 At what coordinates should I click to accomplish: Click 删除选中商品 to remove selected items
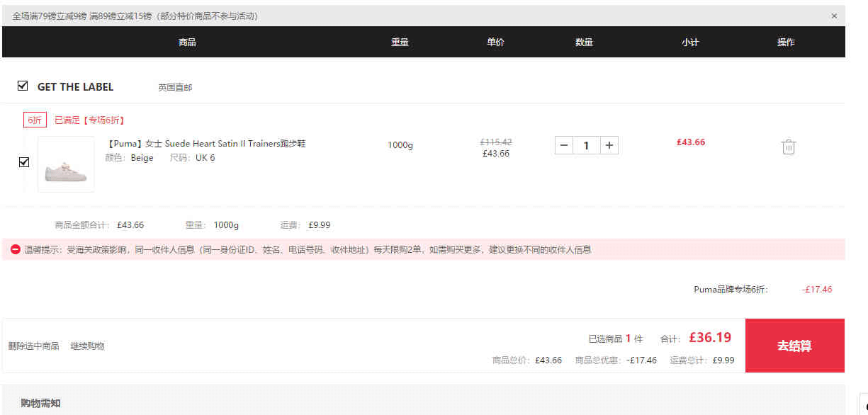tap(33, 346)
